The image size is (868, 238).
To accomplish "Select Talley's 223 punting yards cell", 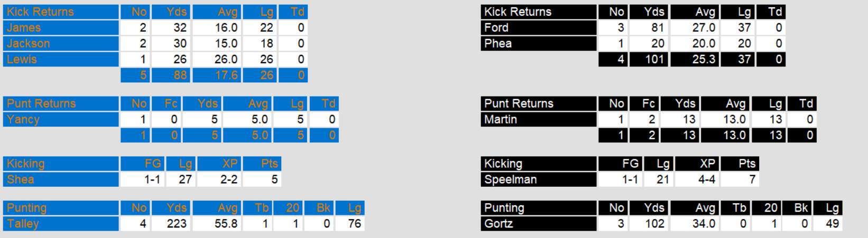I will (x=171, y=224).
